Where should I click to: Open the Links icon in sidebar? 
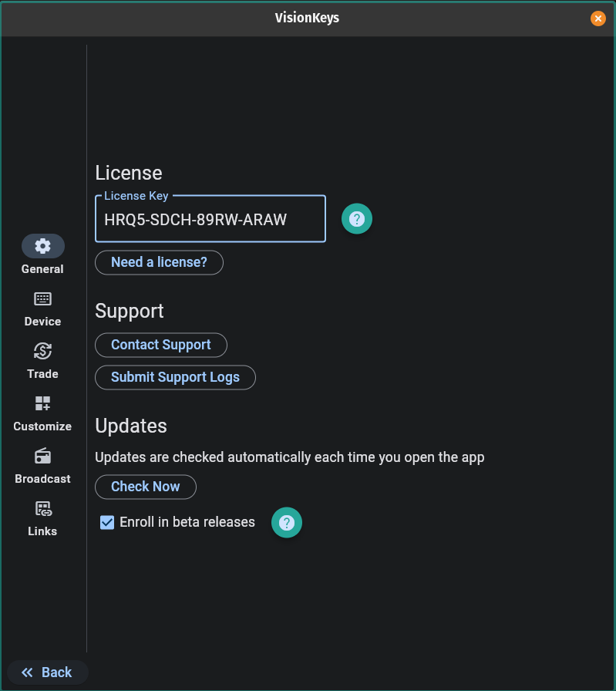[x=43, y=508]
